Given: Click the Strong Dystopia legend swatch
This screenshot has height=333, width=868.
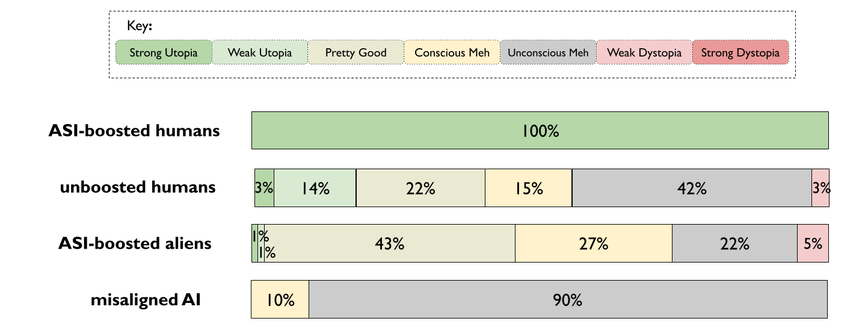Looking at the screenshot, I should tap(740, 52).
